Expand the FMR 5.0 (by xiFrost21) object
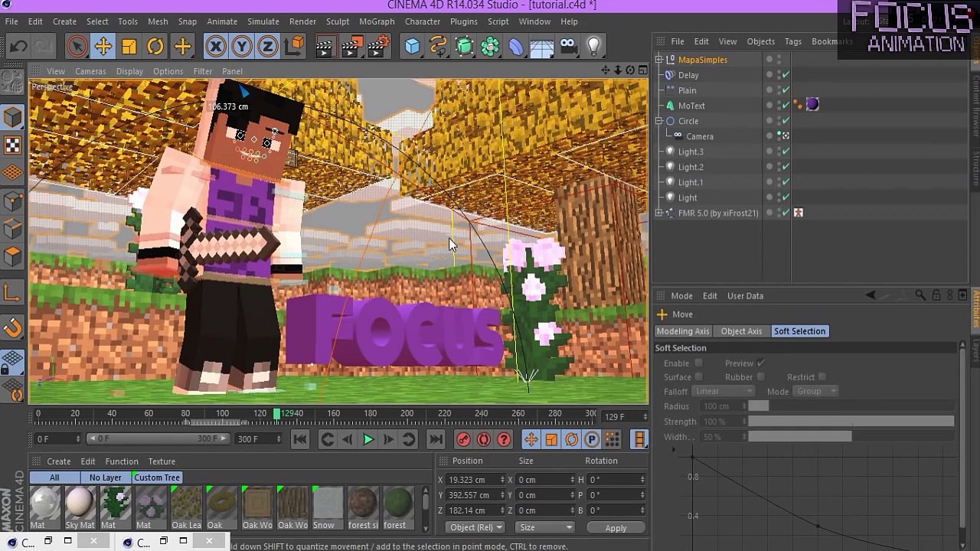The width and height of the screenshot is (980, 551). coord(659,213)
